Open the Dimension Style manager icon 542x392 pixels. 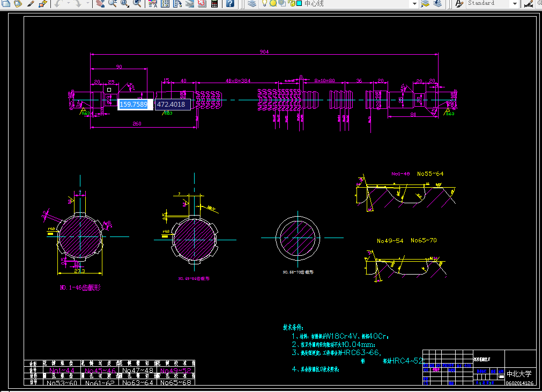pos(529,3)
